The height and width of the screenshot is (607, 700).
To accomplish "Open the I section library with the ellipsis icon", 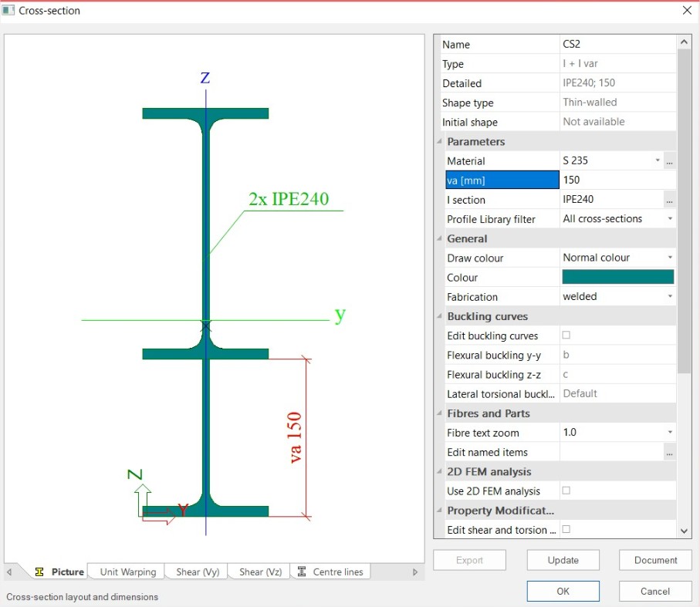I will click(x=669, y=199).
